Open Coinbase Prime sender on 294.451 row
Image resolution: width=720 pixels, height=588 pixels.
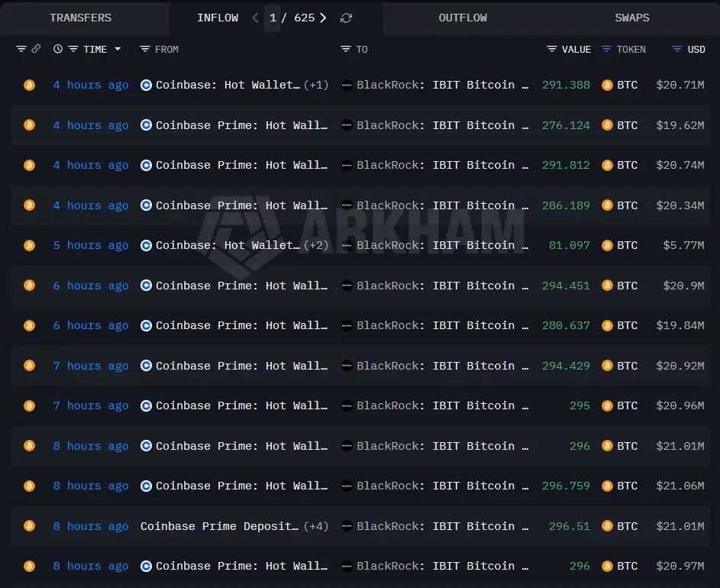point(241,286)
